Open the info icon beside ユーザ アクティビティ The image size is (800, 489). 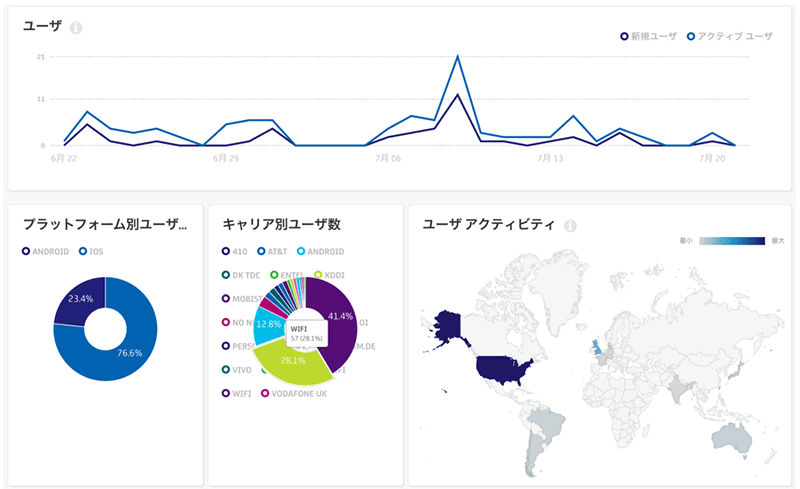570,226
